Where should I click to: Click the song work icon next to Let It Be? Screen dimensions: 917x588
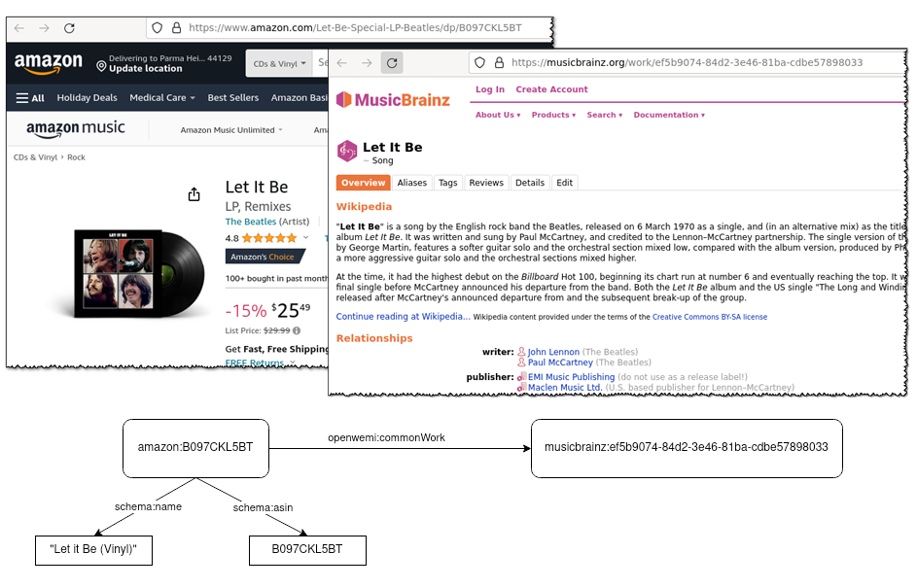(347, 151)
